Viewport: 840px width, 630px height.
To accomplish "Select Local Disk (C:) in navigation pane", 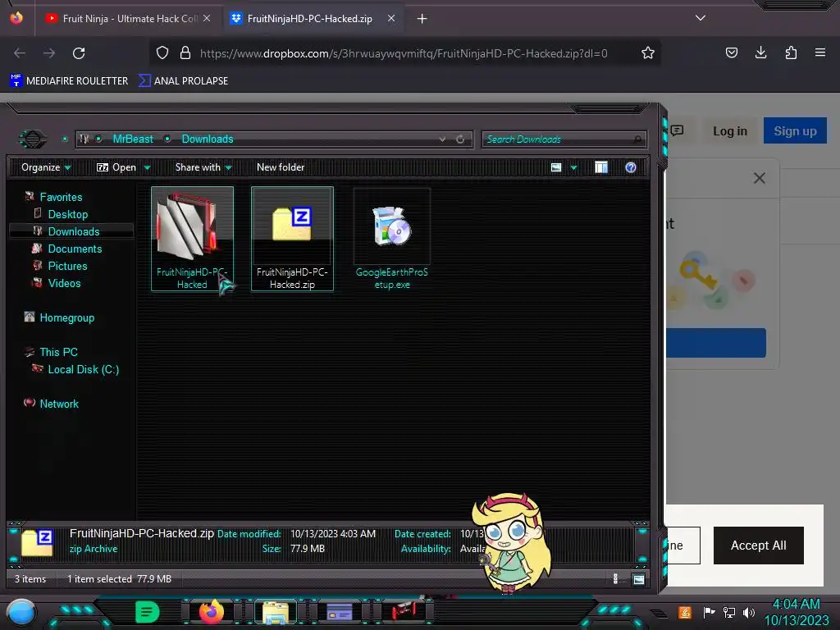I will [83, 369].
